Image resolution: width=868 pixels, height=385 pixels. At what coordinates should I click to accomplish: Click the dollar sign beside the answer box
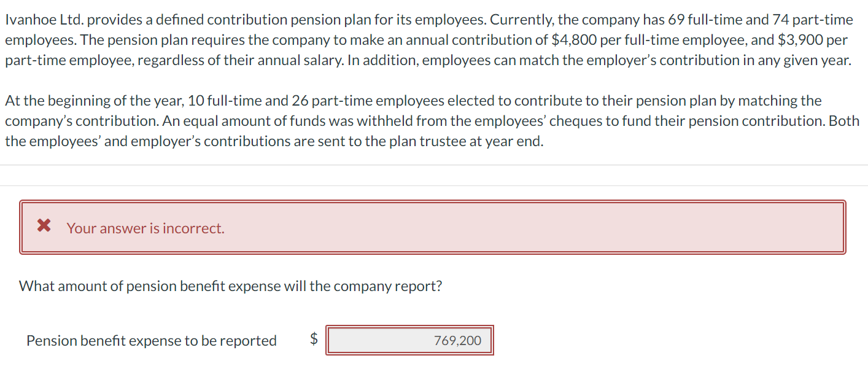(314, 340)
